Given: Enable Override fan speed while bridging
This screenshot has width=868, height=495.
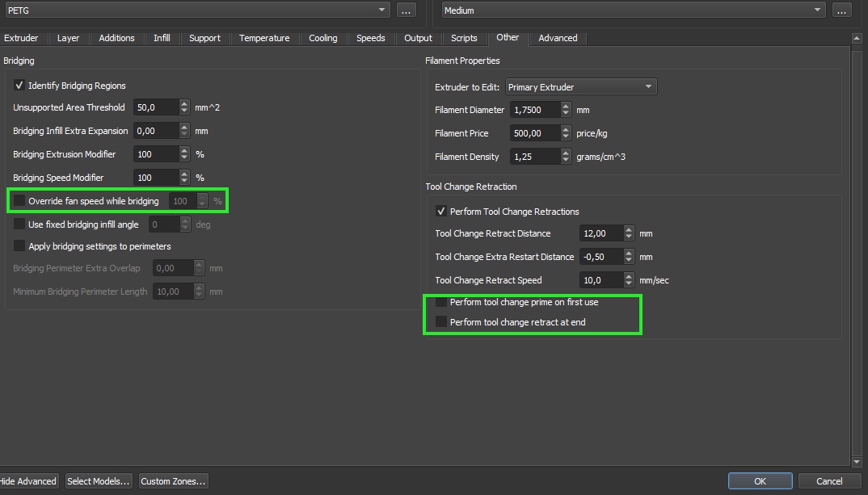Looking at the screenshot, I should (20, 201).
